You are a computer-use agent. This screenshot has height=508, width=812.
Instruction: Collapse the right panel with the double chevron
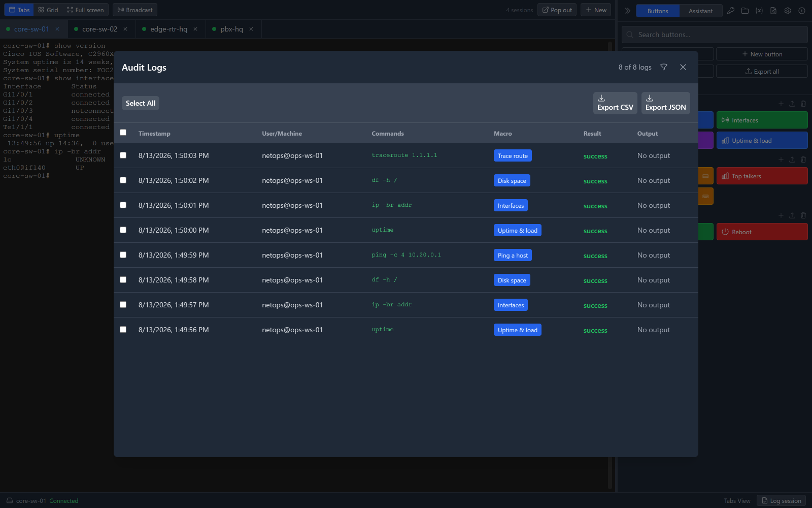(x=628, y=11)
